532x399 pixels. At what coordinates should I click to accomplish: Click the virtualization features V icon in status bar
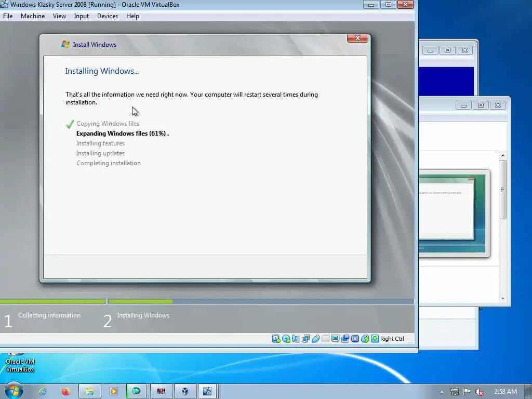pyautogui.click(x=355, y=339)
